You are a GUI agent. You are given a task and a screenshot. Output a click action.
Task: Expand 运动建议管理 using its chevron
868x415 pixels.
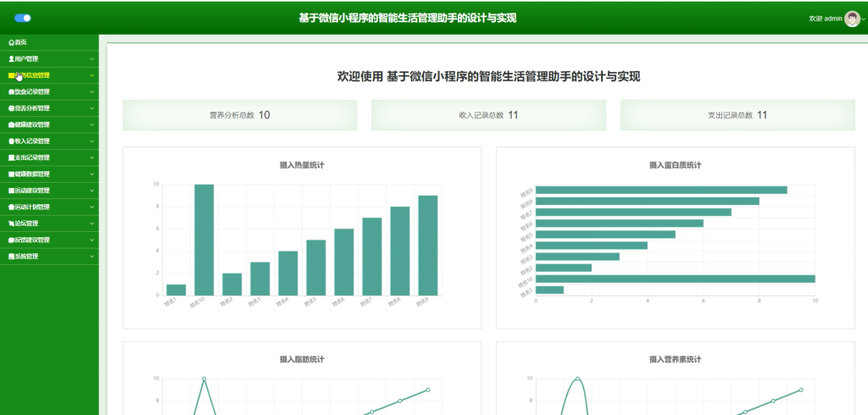[x=92, y=191]
